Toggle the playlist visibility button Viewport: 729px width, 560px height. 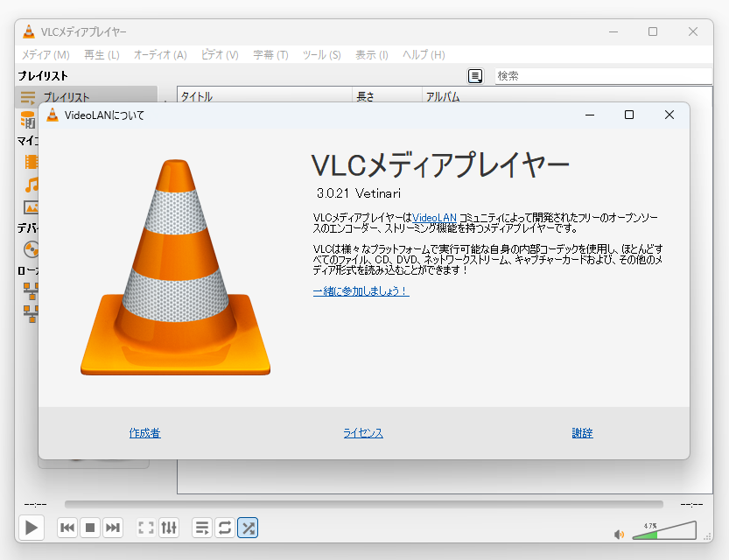[201, 528]
